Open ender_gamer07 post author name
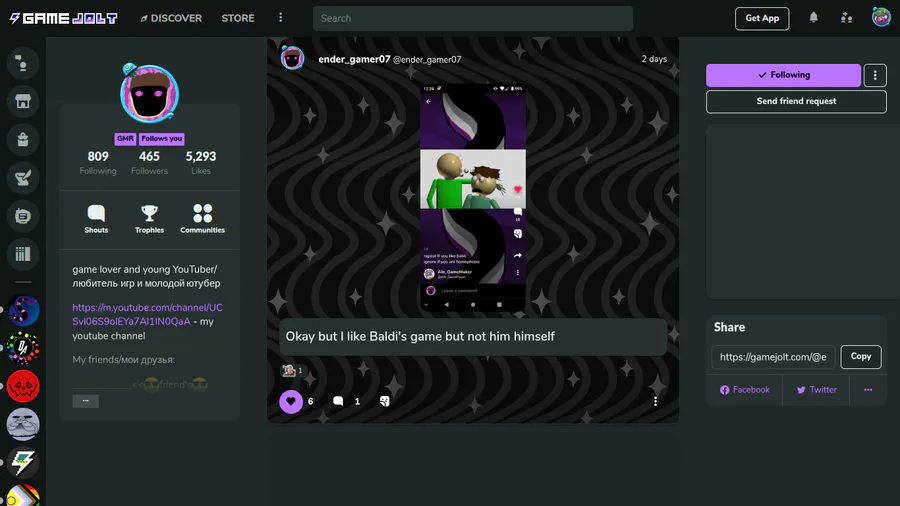This screenshot has height=506, width=900. coord(354,59)
